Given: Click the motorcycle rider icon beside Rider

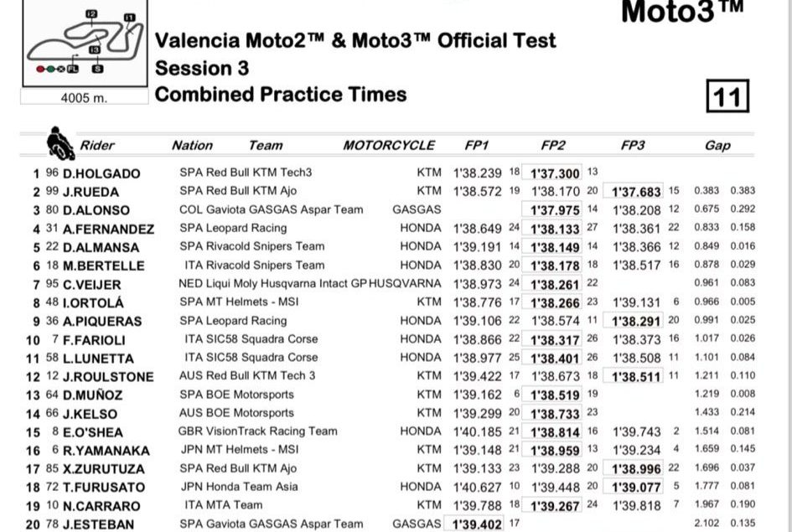Looking at the screenshot, I should tap(60, 142).
